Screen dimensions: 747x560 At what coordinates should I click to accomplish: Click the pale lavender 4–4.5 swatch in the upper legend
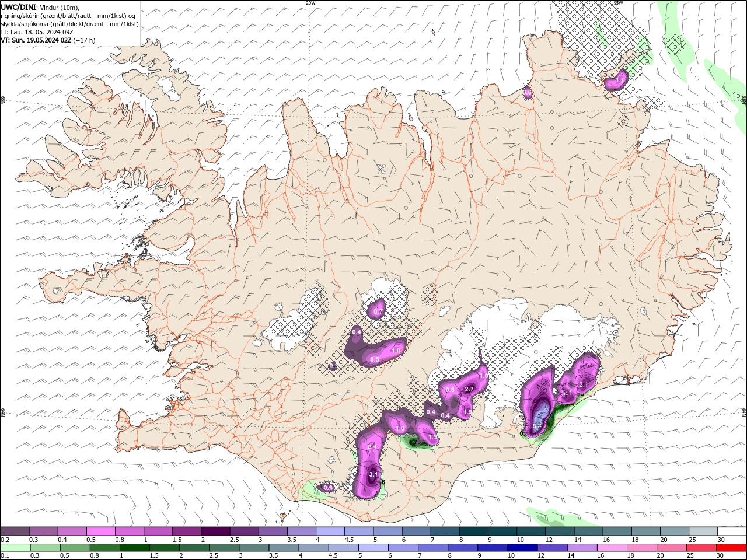[330, 531]
